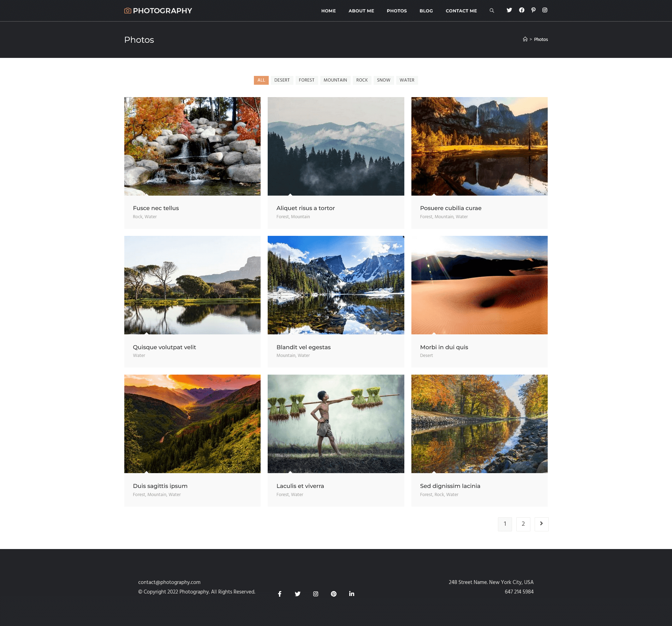The height and width of the screenshot is (626, 672).
Task: Click the Laculis et viverra title
Action: (x=300, y=486)
